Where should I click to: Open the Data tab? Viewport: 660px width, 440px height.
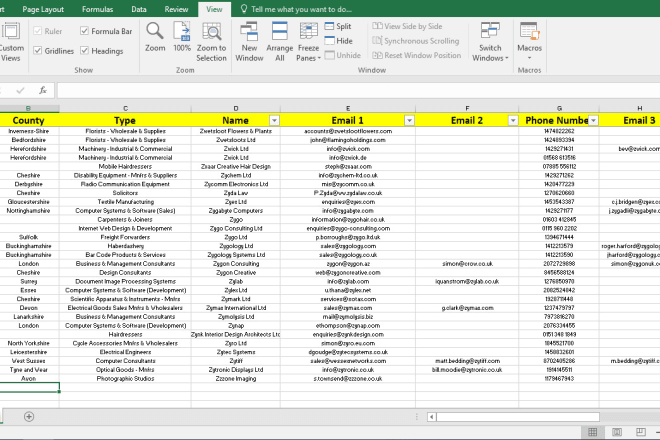[139, 9]
